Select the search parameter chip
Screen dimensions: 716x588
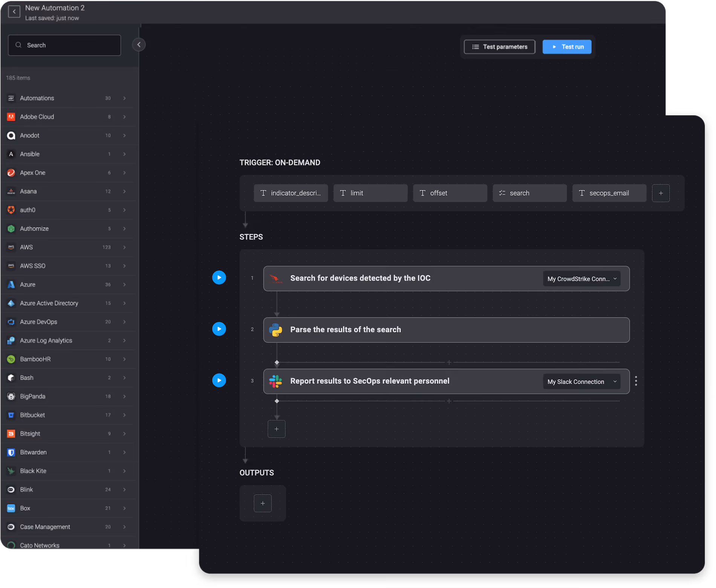[529, 193]
